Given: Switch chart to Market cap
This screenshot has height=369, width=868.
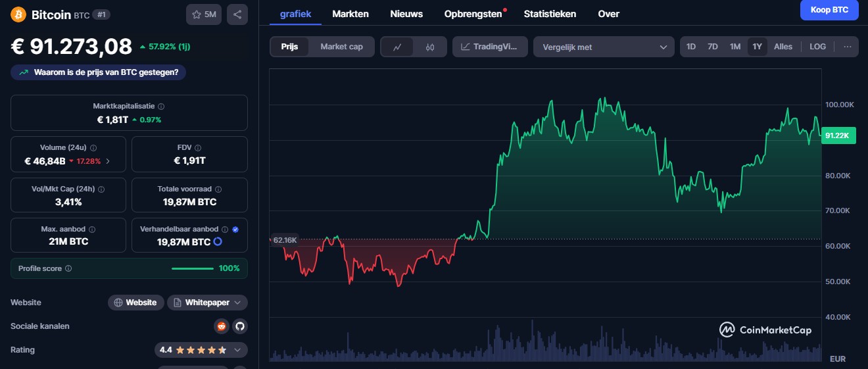Looking at the screenshot, I should (341, 47).
